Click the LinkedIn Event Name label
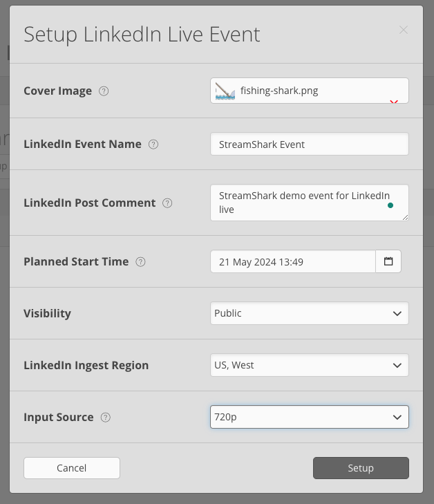This screenshot has width=434, height=504. tap(82, 144)
